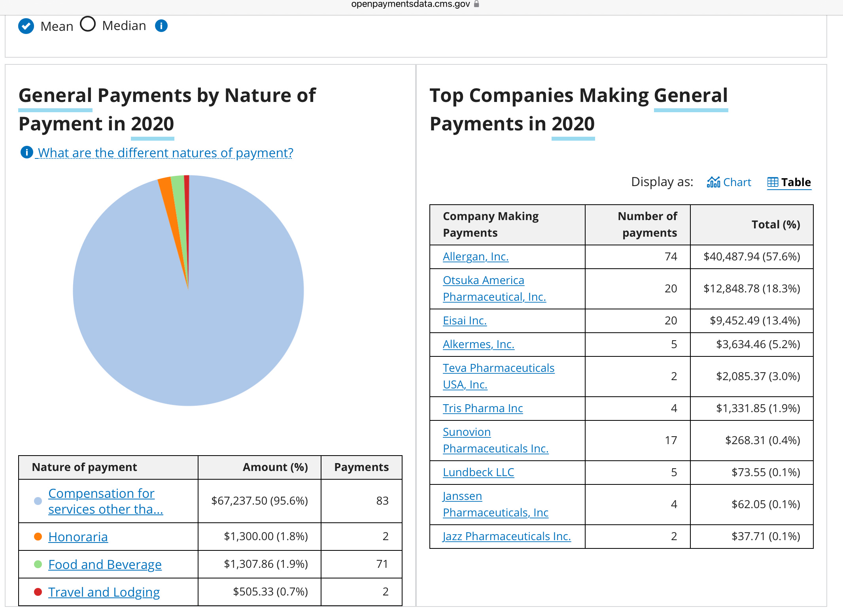Screen dimensions: 843x616
Task: Click the green Food and Beverage legend dot
Action: pos(38,564)
